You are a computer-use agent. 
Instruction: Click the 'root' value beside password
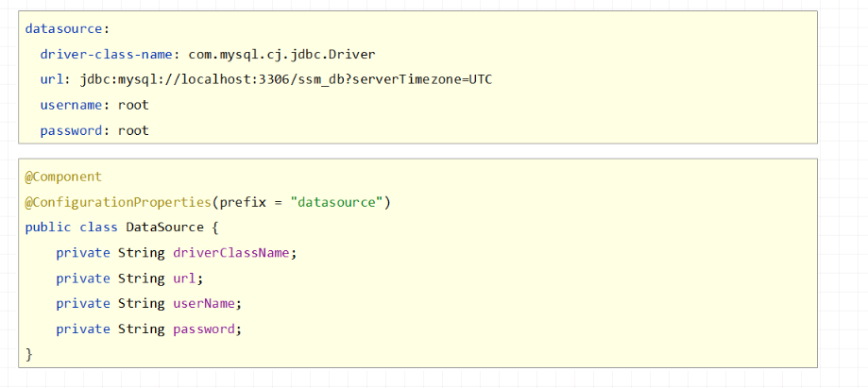point(133,131)
